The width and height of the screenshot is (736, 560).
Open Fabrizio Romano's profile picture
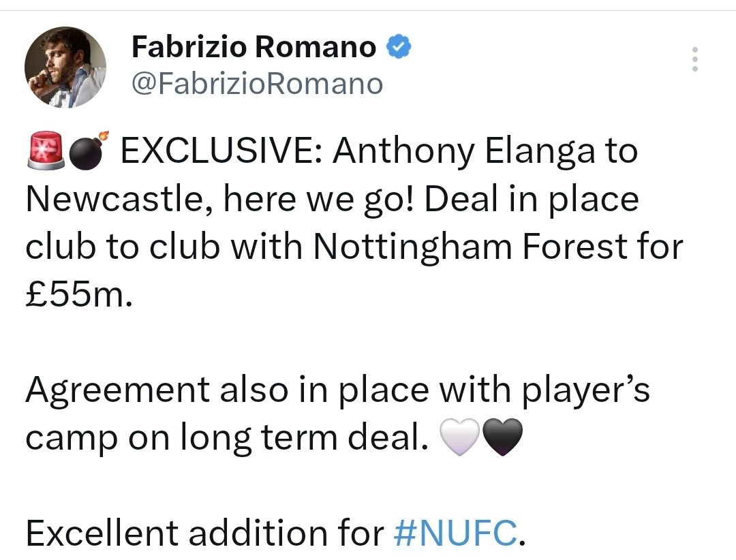coord(65,67)
